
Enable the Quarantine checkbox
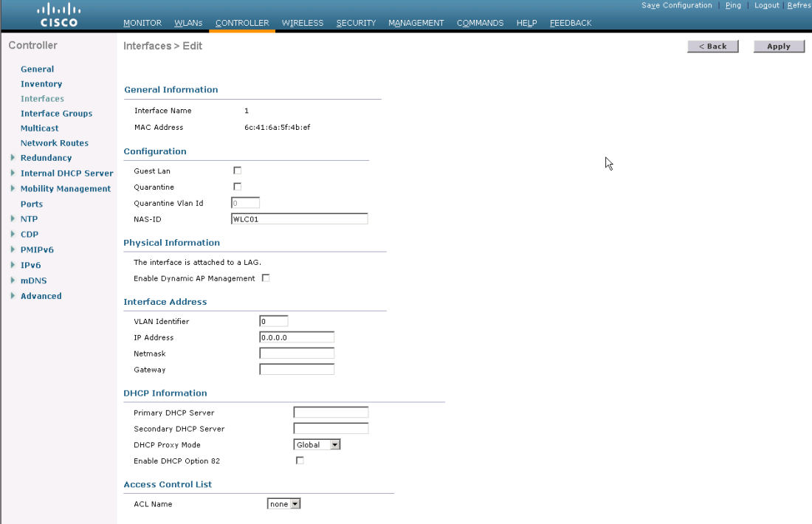[237, 186]
